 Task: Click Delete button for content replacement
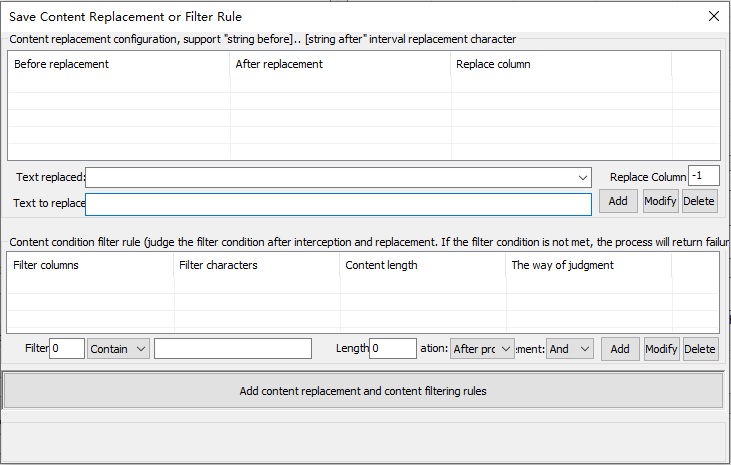699,201
